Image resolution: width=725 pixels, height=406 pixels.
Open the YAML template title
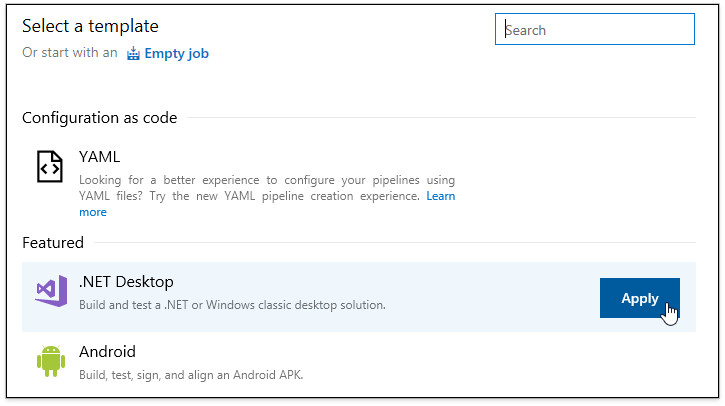coord(99,157)
